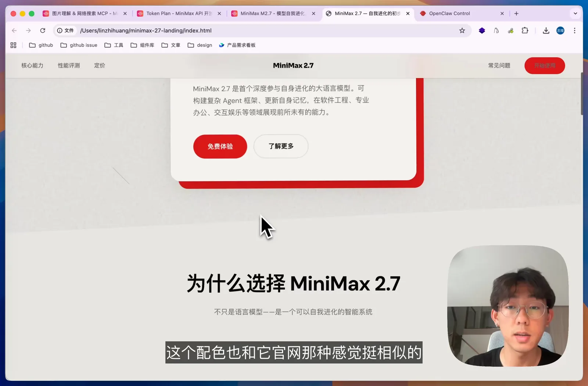Open the 组件库 bookmark folder
Viewport: 588px width, 386px height.
[143, 45]
